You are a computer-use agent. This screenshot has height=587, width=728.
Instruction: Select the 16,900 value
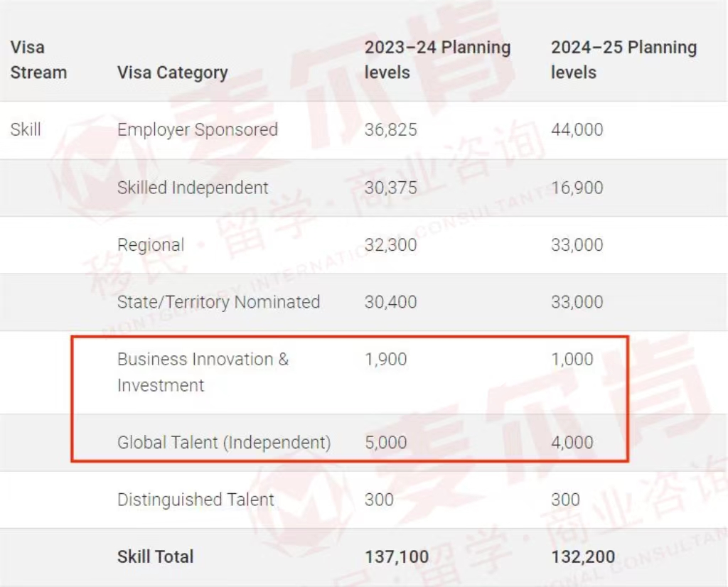coord(577,188)
